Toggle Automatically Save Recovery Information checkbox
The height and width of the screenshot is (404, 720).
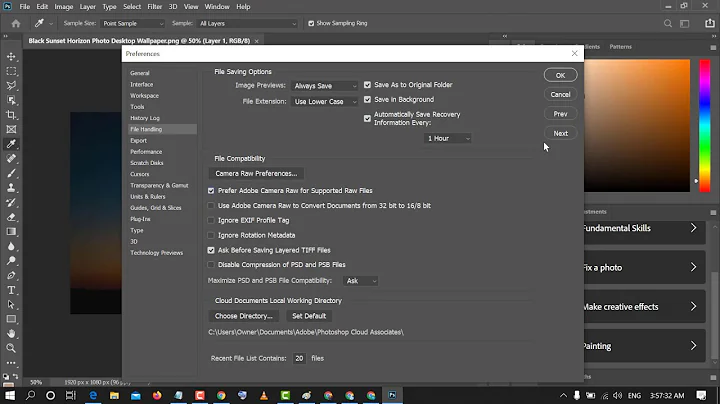[367, 118]
